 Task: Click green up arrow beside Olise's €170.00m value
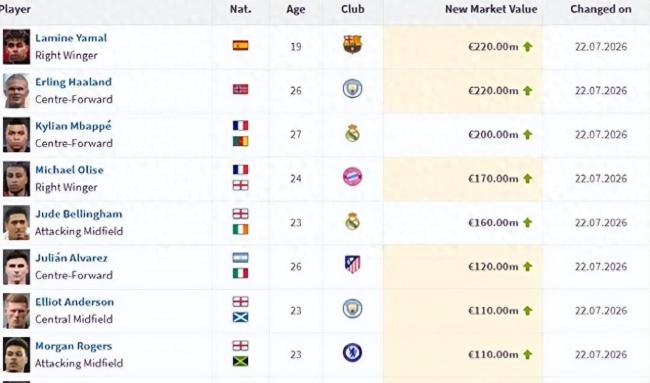point(527,179)
